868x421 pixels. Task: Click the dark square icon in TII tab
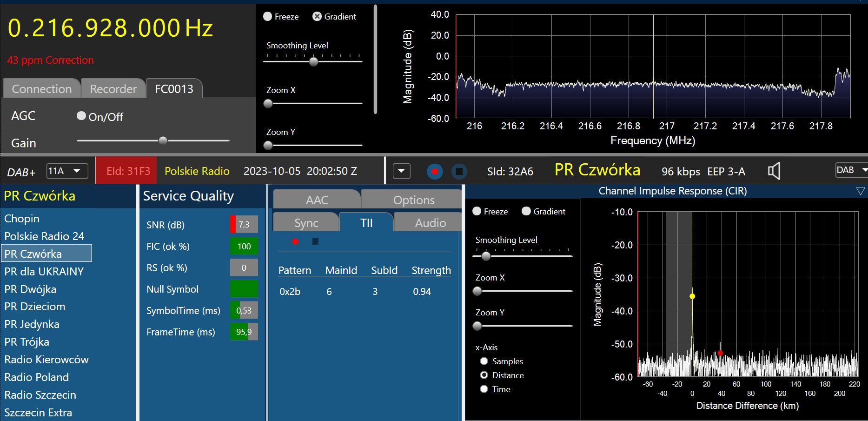[315, 241]
